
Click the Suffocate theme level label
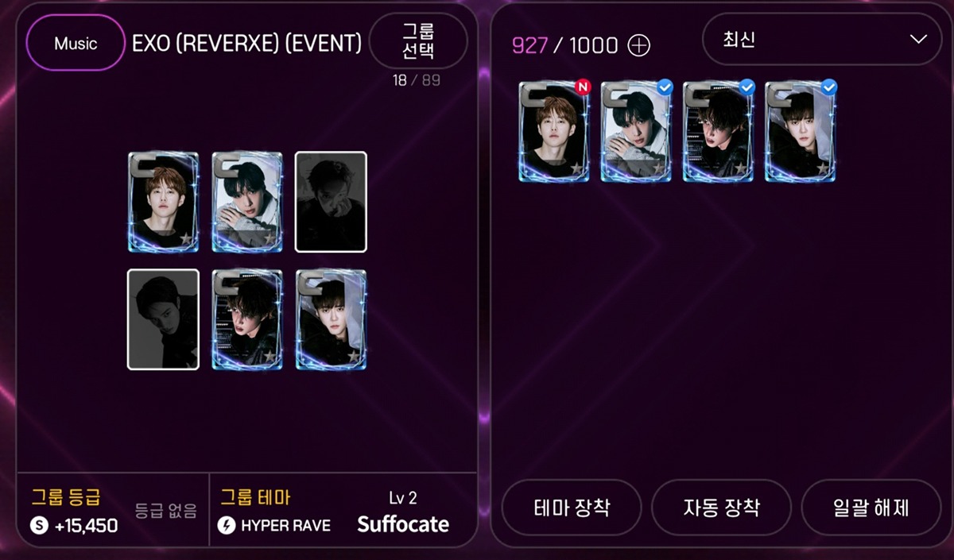[403, 524]
